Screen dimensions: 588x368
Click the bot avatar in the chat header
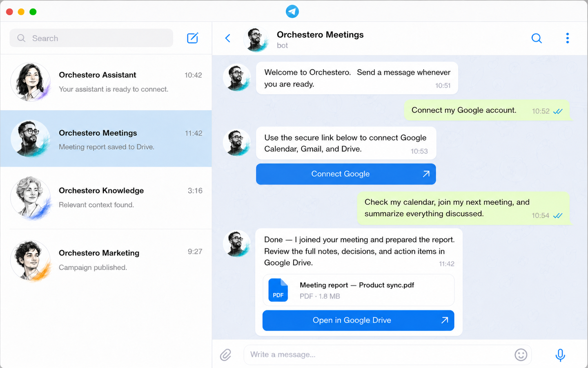click(256, 39)
